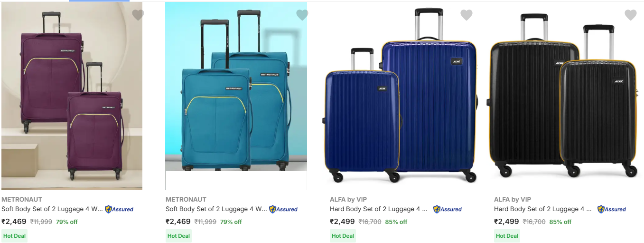The image size is (644, 243).
Task: Open Soft Body Set title under purple luggage
Action: (x=52, y=209)
